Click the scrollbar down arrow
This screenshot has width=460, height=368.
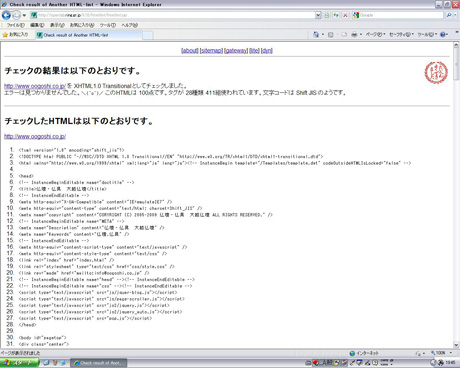point(456,345)
